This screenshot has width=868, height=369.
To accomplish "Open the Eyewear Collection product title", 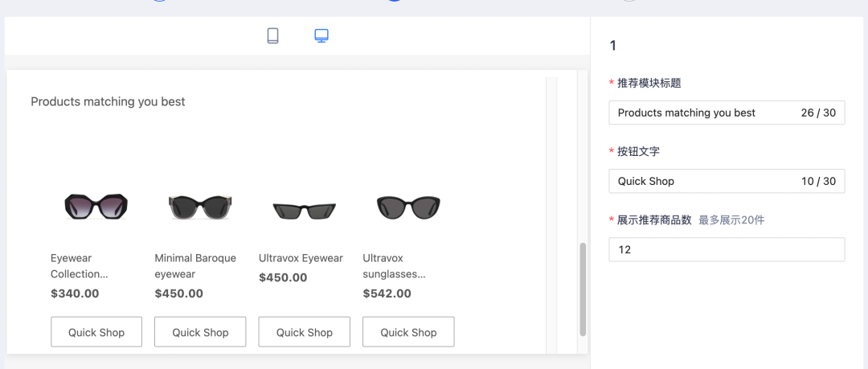I will (x=79, y=266).
